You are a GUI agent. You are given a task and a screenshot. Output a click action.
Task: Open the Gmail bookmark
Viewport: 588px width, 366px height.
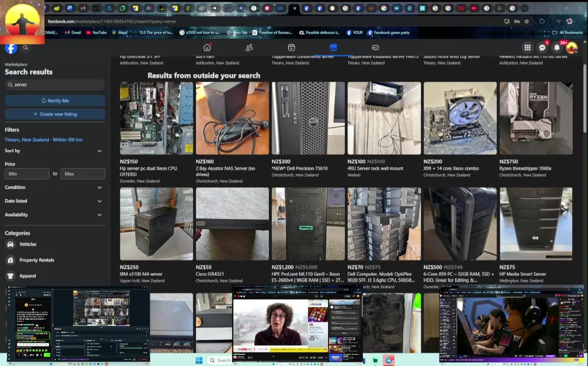[x=73, y=33]
